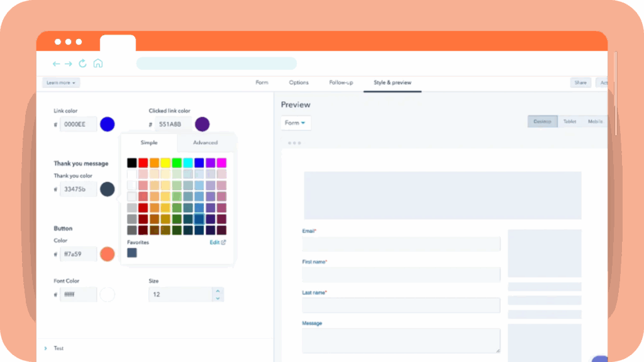Viewport: 644px width, 362px height.
Task: Select the Tablet preview mode
Action: (x=569, y=122)
